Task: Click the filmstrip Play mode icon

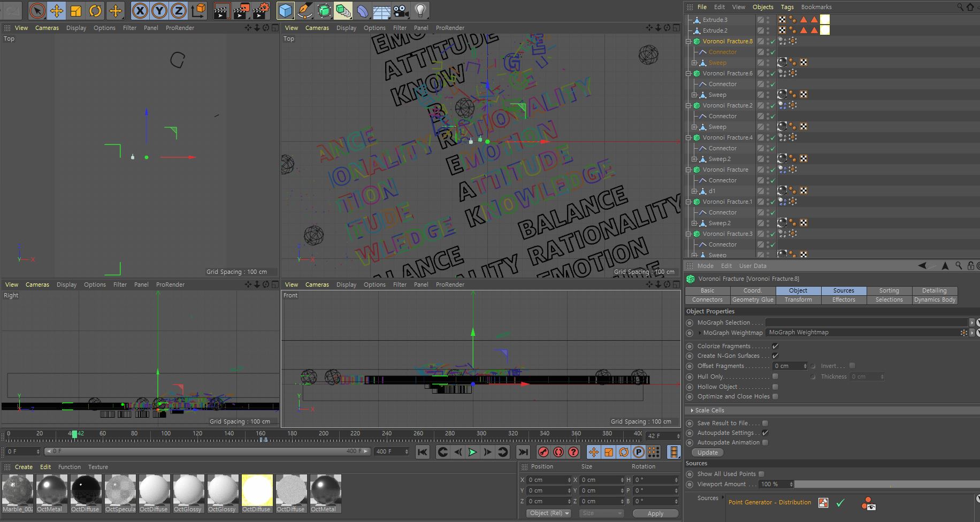Action: (674, 452)
